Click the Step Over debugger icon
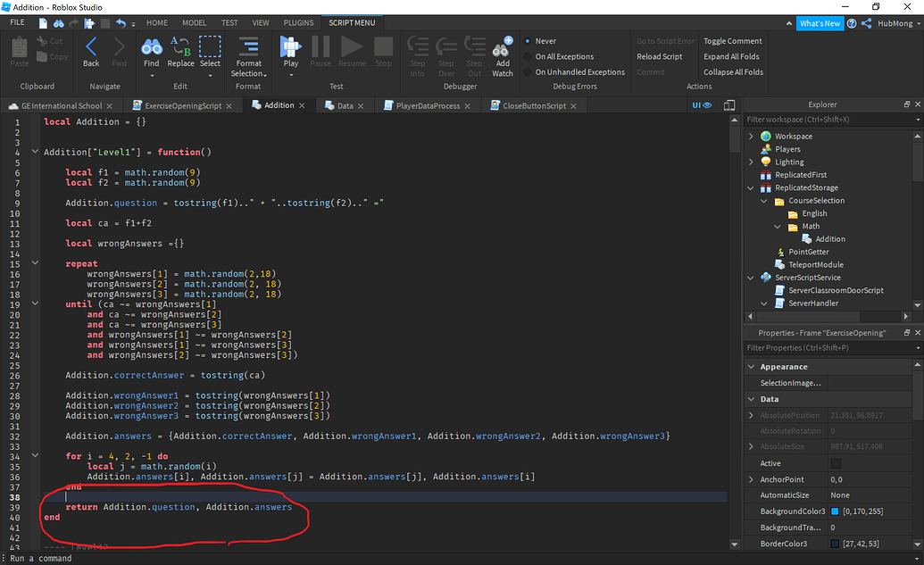924x565 pixels. pos(446,46)
